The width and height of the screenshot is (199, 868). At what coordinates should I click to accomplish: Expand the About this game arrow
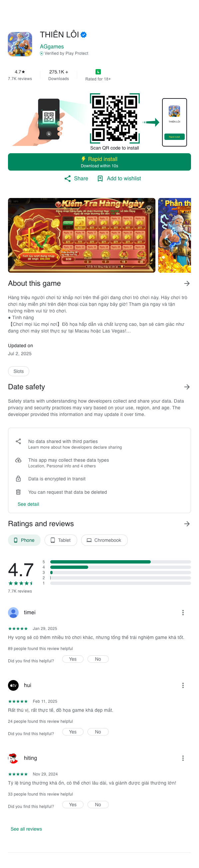(x=187, y=284)
